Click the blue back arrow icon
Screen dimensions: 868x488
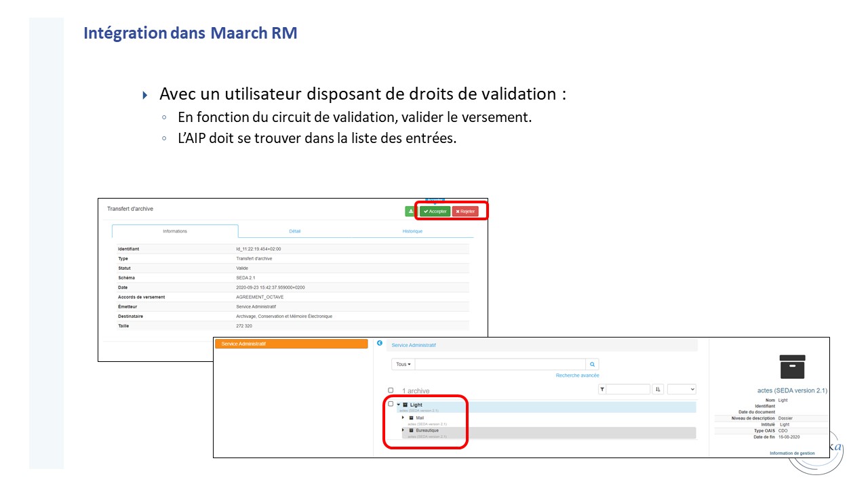point(380,344)
